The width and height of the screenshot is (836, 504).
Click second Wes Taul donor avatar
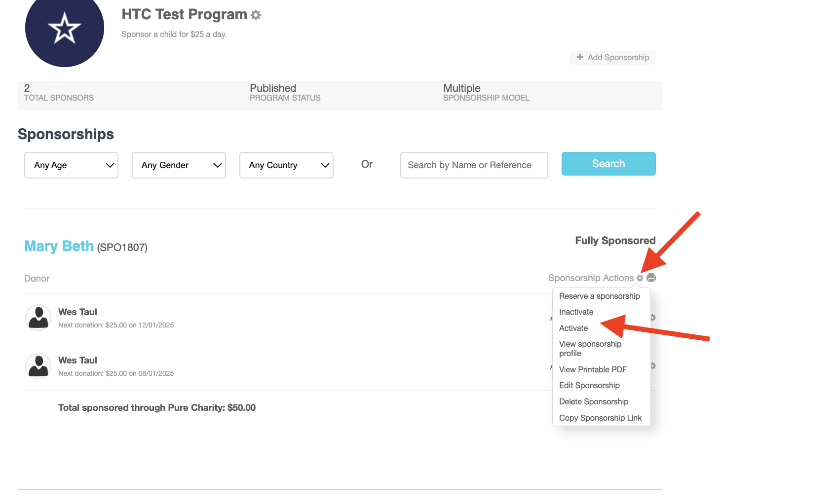click(x=38, y=366)
